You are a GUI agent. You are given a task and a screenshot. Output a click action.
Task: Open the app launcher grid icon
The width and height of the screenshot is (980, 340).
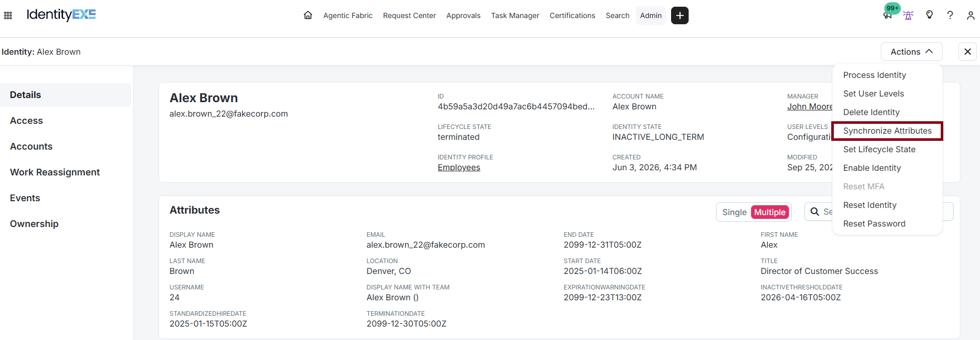[8, 15]
